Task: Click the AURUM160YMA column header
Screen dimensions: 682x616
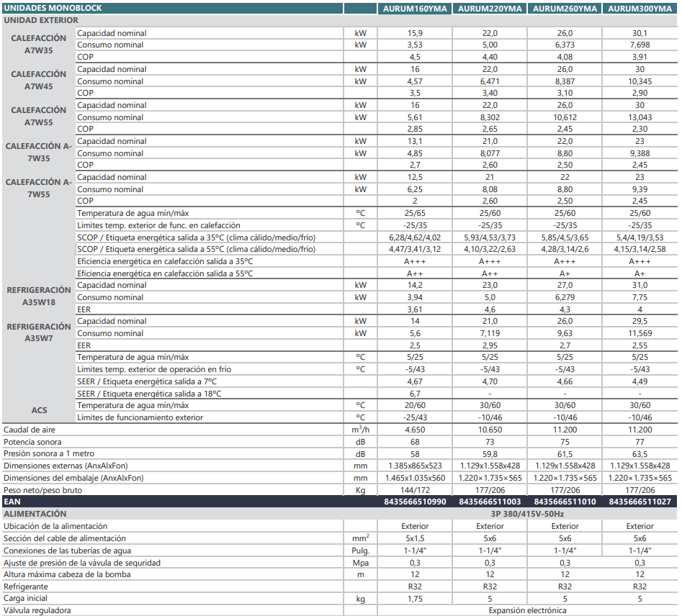Action: point(415,8)
